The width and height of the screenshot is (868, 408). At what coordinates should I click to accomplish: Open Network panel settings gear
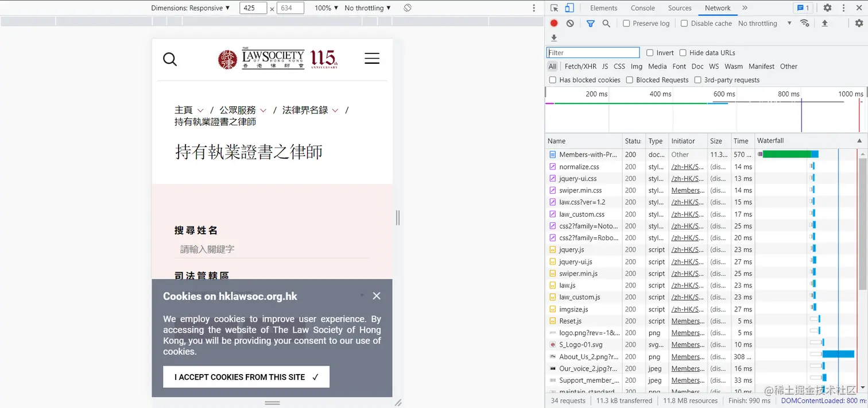point(859,24)
